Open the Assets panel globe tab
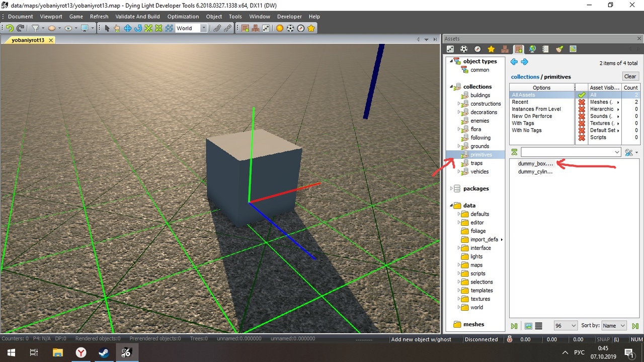The height and width of the screenshot is (362, 644). coord(532,49)
